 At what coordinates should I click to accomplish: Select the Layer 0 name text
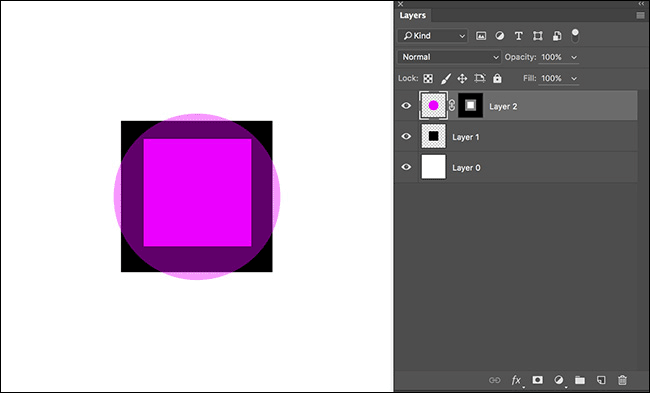pyautogui.click(x=466, y=168)
